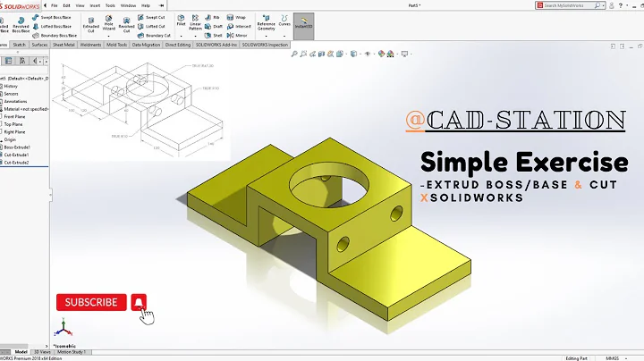Image resolution: width=644 pixels, height=361 pixels.
Task: Open the View menu
Action: pos(80,5)
